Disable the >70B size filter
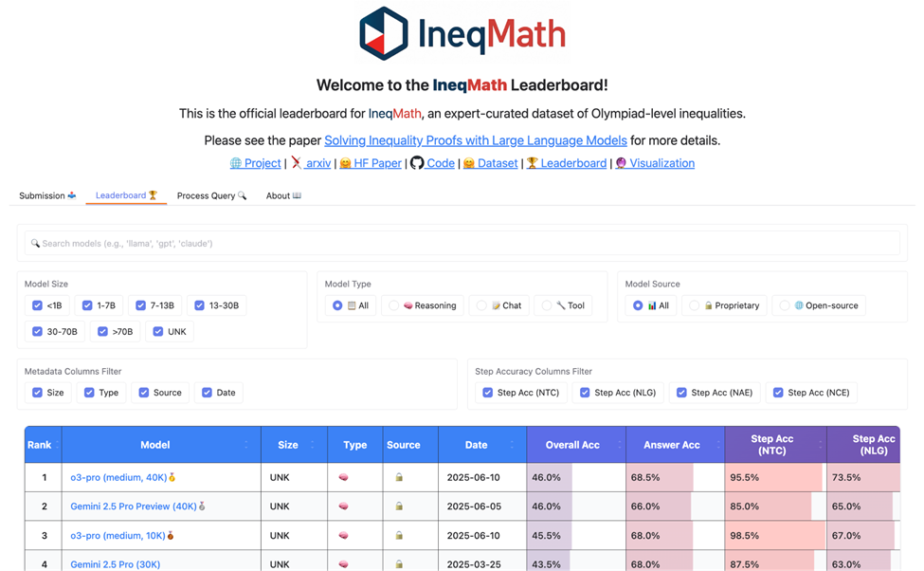 pos(102,332)
